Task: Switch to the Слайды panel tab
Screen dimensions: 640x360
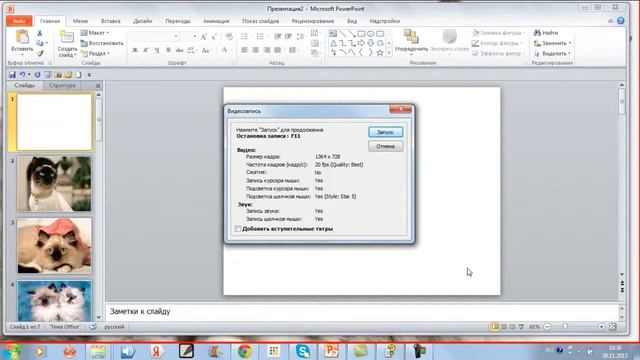Action: pos(24,85)
